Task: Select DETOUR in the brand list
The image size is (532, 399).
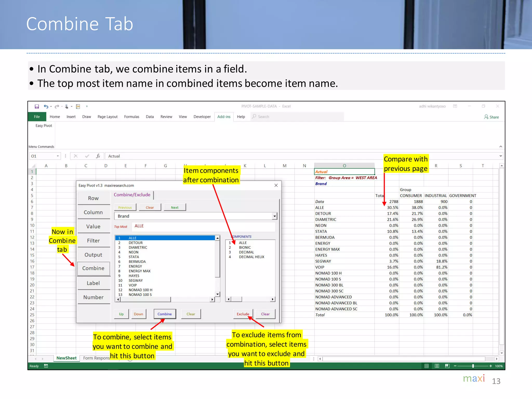Action: [x=165, y=243]
